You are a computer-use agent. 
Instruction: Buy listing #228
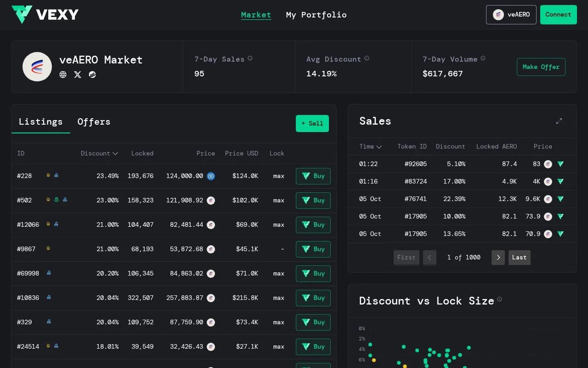click(313, 176)
